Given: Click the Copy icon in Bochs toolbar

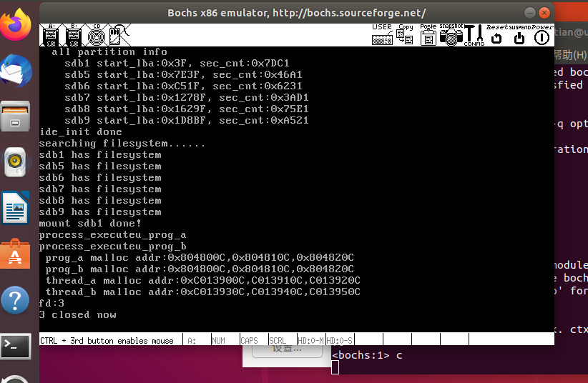Looking at the screenshot, I should [406, 36].
